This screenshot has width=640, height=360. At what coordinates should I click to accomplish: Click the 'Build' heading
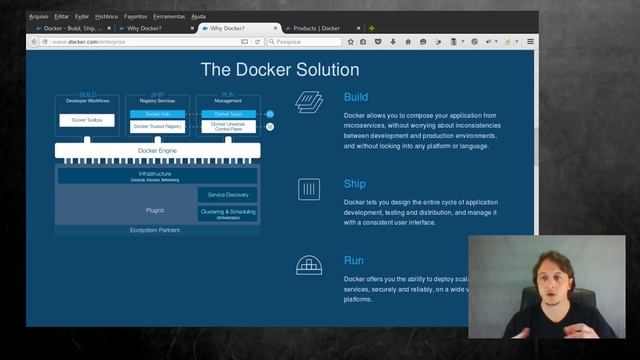click(356, 97)
